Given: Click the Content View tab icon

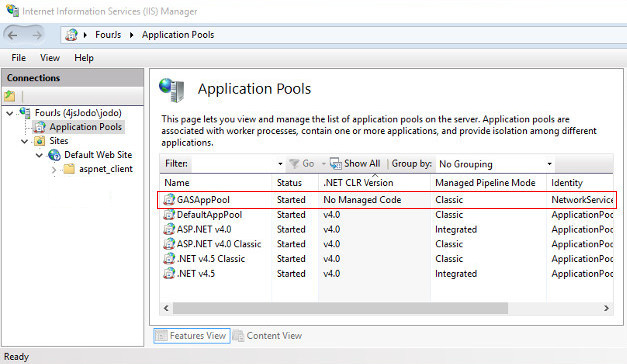Looking at the screenshot, I should point(238,336).
